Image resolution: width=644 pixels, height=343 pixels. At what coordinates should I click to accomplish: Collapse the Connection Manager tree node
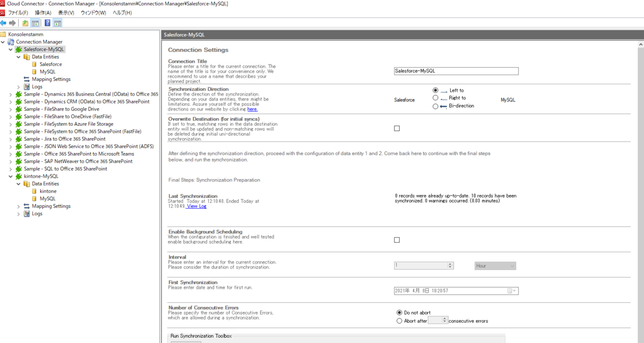(x=3, y=42)
